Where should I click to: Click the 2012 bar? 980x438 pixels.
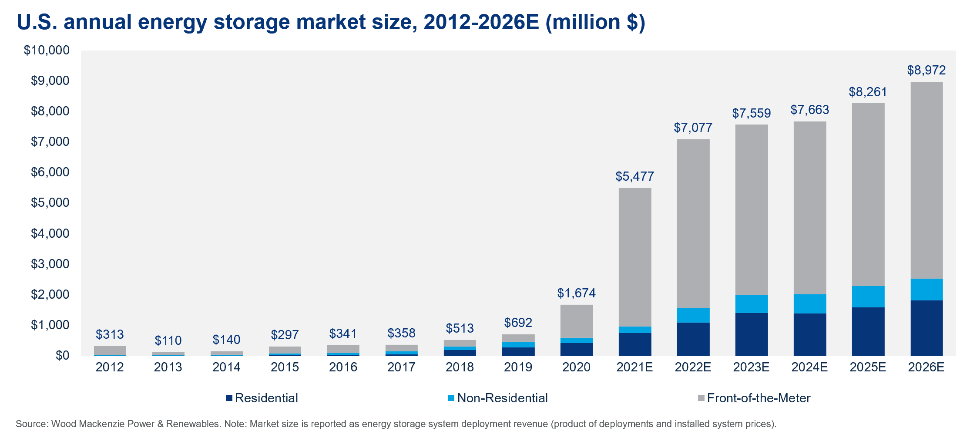click(x=110, y=350)
